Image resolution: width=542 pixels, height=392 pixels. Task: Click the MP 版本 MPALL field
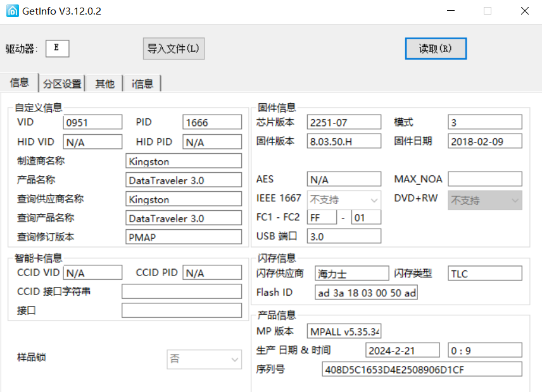pyautogui.click(x=344, y=331)
